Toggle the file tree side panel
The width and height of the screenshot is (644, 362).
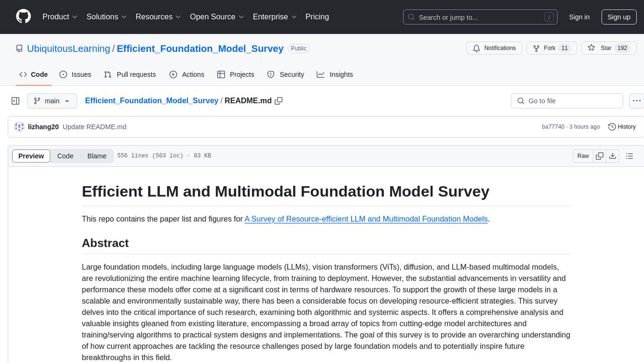tap(16, 101)
